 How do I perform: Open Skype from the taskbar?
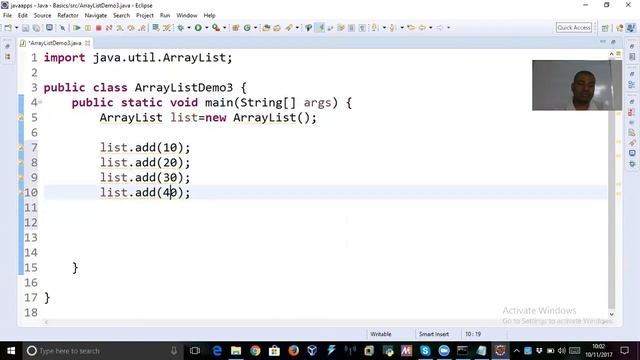(425, 351)
